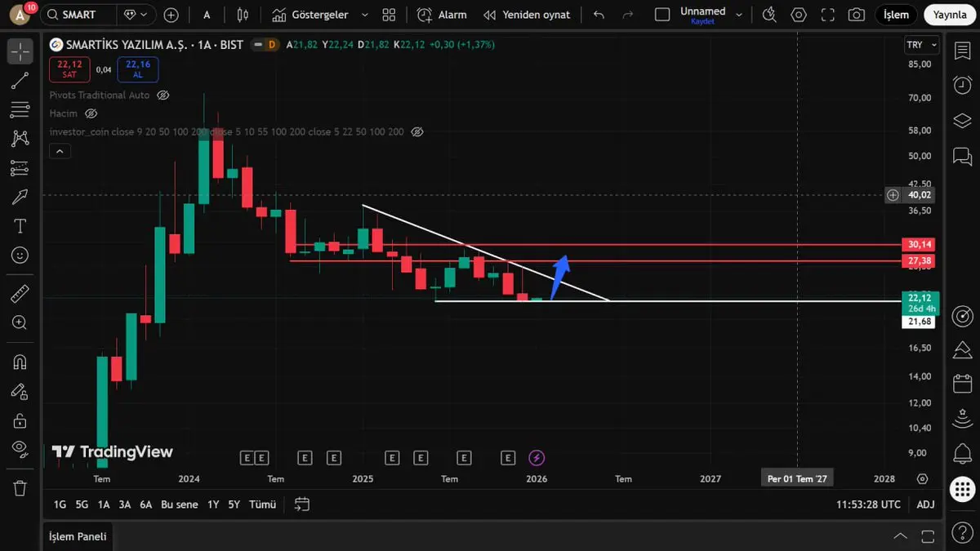Open the patterns drawing tool
Viewport: 980px width, 551px height.
[20, 139]
